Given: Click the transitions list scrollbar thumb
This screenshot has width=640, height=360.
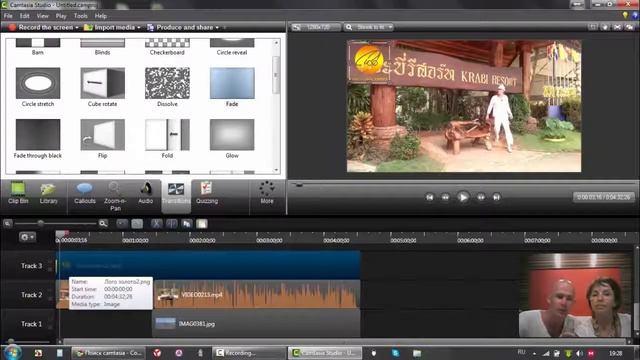Looking at the screenshot, I should pyautogui.click(x=276, y=74).
